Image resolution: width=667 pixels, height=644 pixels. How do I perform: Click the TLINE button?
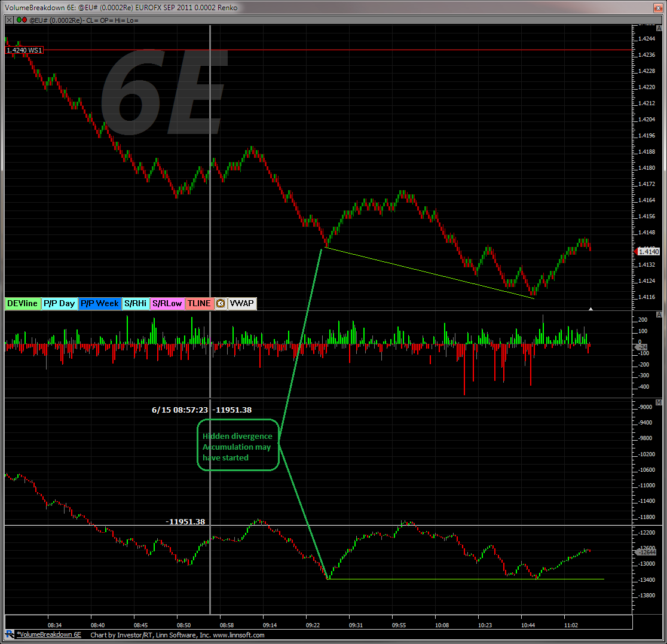click(199, 304)
